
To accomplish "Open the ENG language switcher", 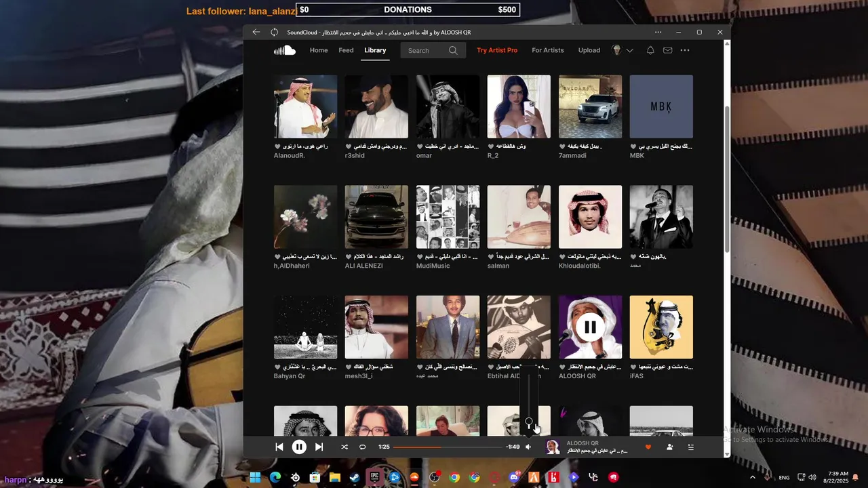I will pyautogui.click(x=784, y=477).
